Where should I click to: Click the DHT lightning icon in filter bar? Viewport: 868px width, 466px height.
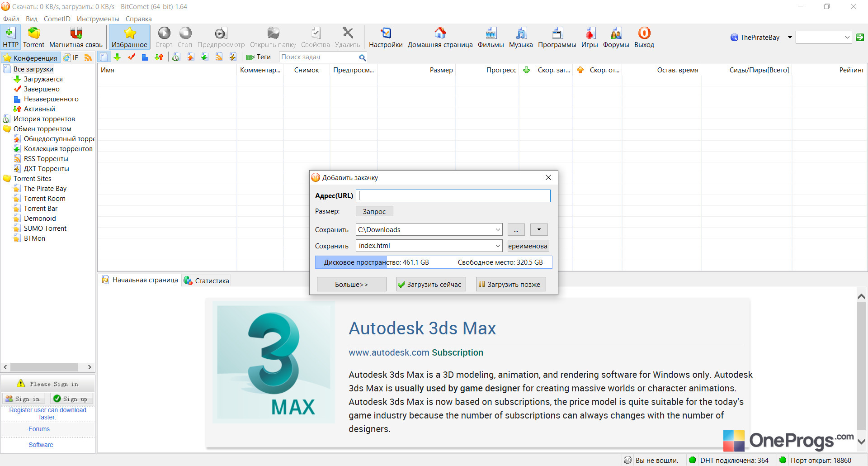pyautogui.click(x=233, y=57)
